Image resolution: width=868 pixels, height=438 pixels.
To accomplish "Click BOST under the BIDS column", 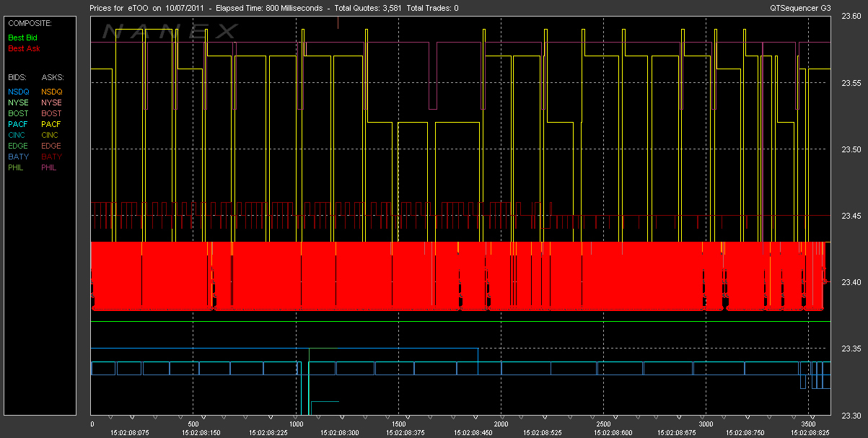I will (18, 113).
